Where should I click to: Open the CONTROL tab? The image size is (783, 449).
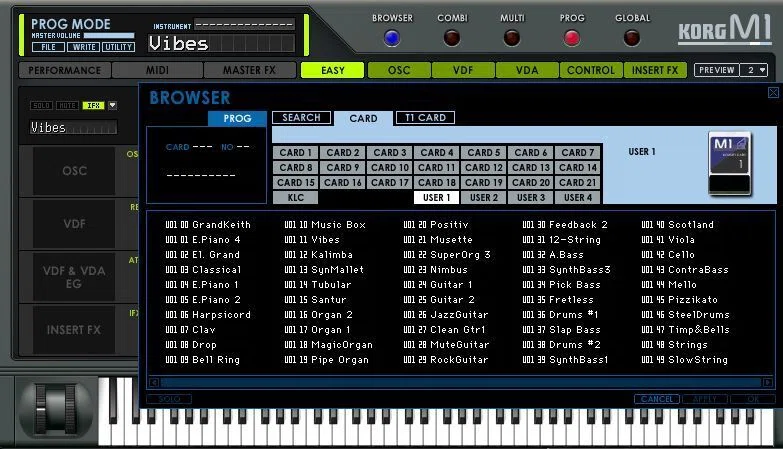pos(591,70)
